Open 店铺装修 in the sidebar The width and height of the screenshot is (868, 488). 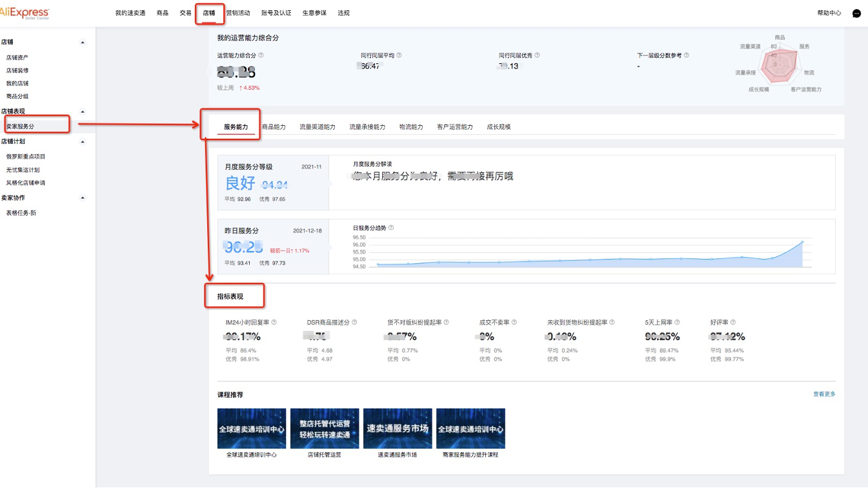coord(17,70)
